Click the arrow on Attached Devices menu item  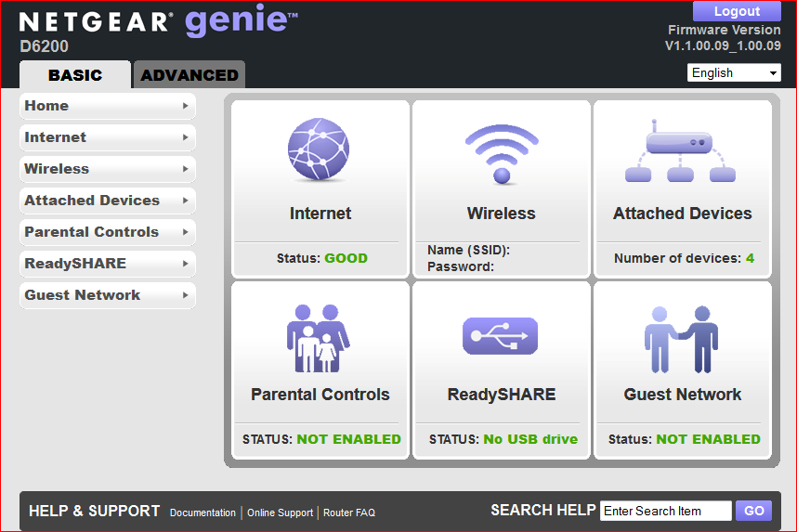(x=186, y=201)
